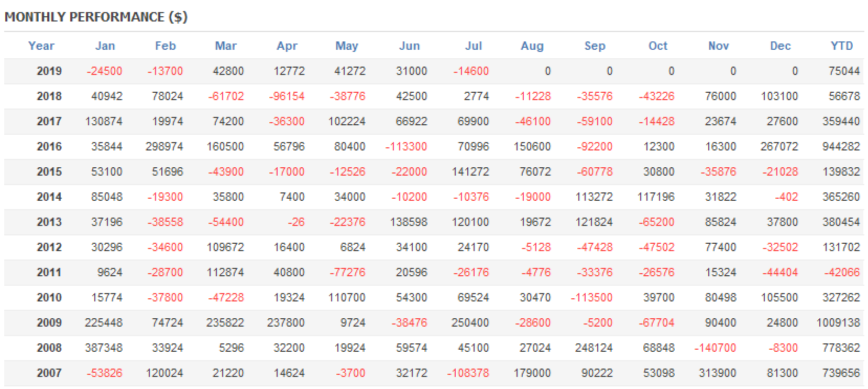This screenshot has width=868, height=389.
Task: Select the Sep column header
Action: tap(595, 46)
